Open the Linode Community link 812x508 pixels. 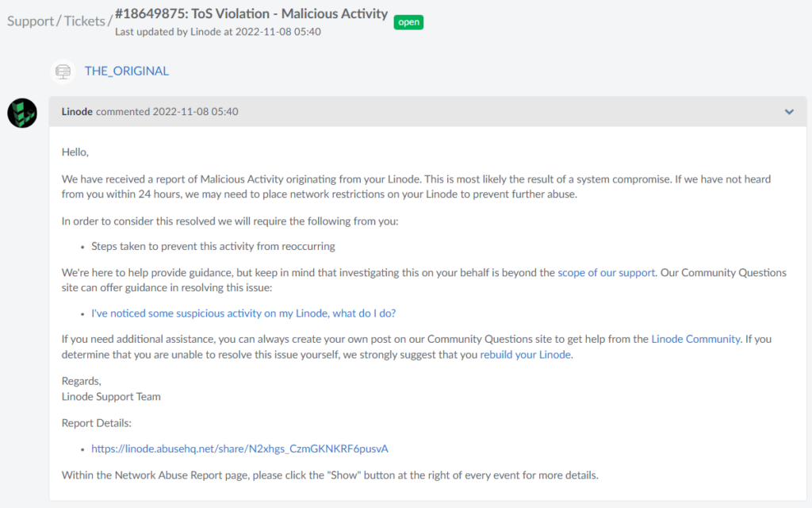click(695, 339)
